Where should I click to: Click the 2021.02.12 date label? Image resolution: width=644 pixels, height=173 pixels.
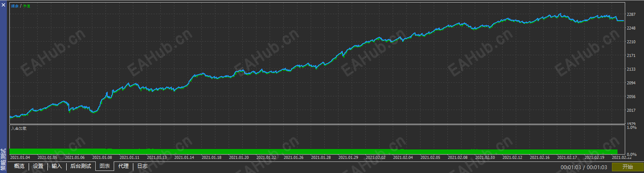tap(512, 158)
